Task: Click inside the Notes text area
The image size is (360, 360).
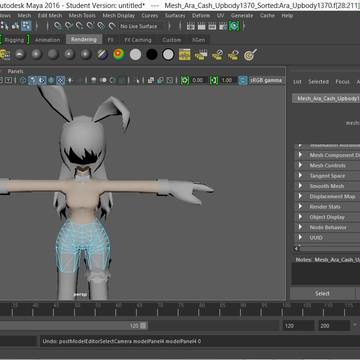Action: pos(326,274)
